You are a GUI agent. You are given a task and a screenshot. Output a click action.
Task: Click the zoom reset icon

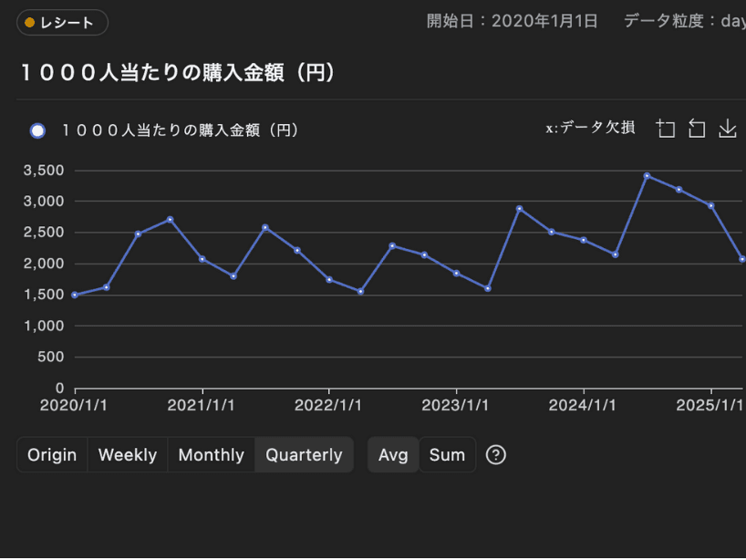(697, 129)
